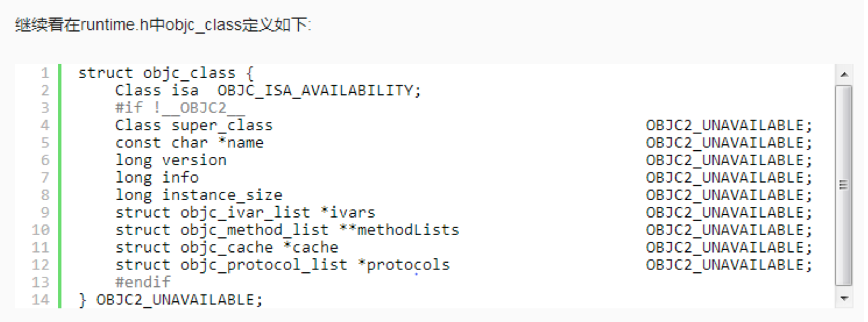The height and width of the screenshot is (322, 868).
Task: Click line number 14 in gutter
Action: (x=40, y=299)
